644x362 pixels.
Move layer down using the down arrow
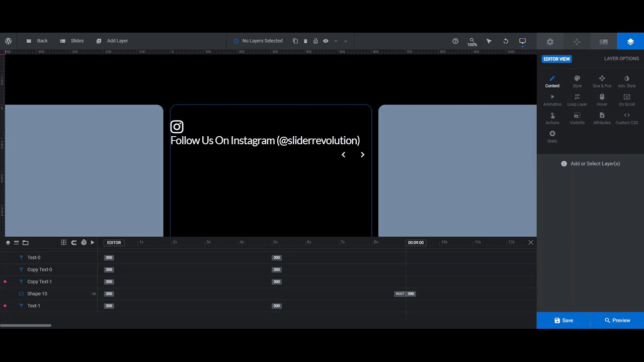(336, 41)
